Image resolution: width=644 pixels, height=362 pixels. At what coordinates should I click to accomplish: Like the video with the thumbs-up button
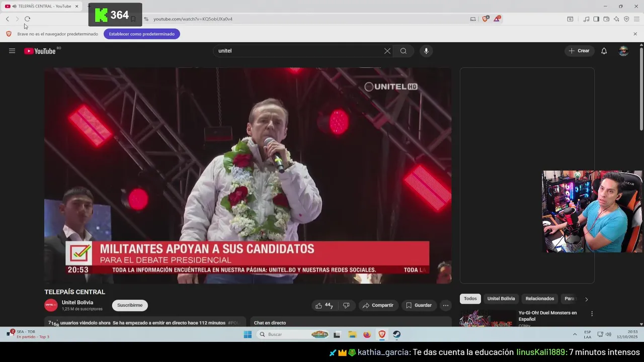pos(324,305)
